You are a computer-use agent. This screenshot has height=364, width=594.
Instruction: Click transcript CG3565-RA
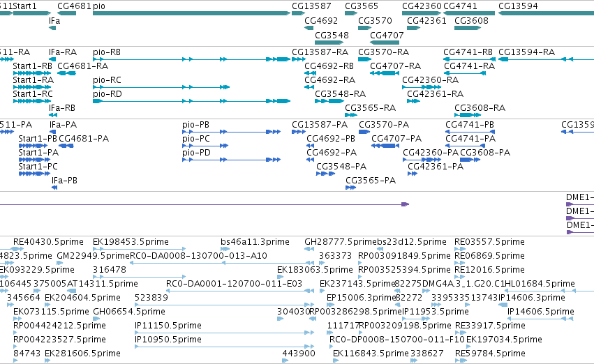[351, 115]
